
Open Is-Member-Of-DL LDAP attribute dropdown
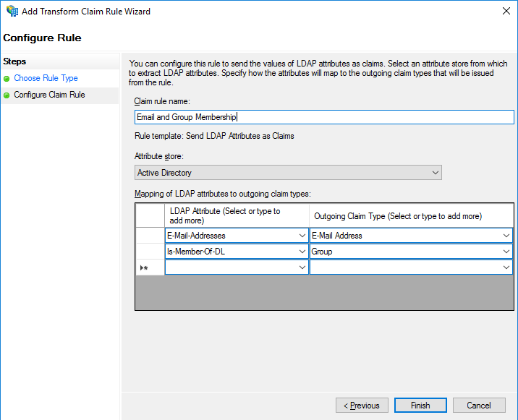point(302,252)
